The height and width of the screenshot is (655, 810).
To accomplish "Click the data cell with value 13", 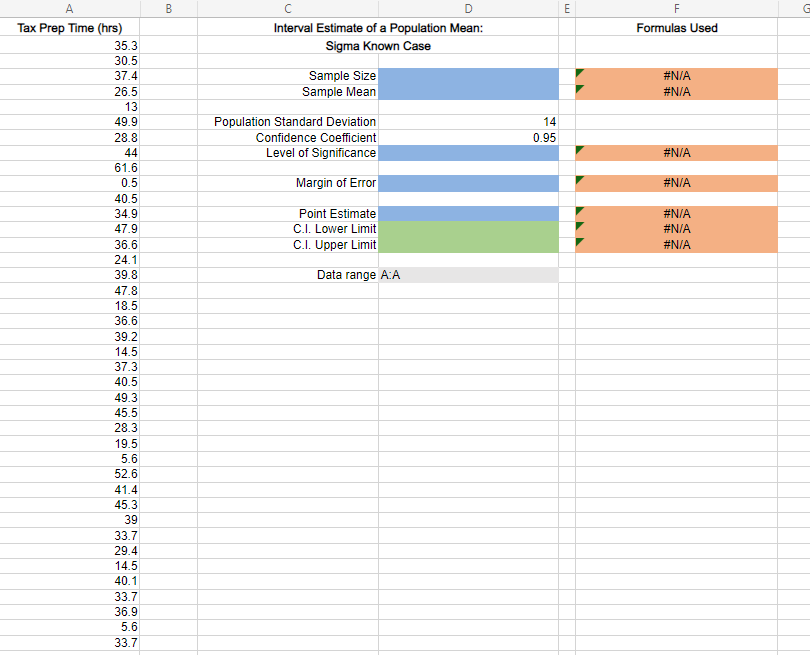I will click(x=70, y=107).
